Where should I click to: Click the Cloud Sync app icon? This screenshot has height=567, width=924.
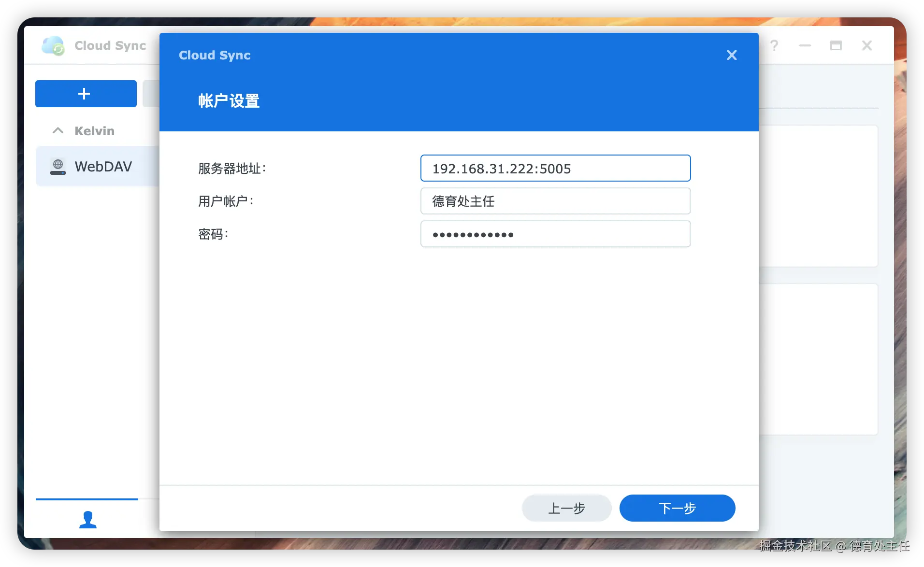pyautogui.click(x=53, y=46)
